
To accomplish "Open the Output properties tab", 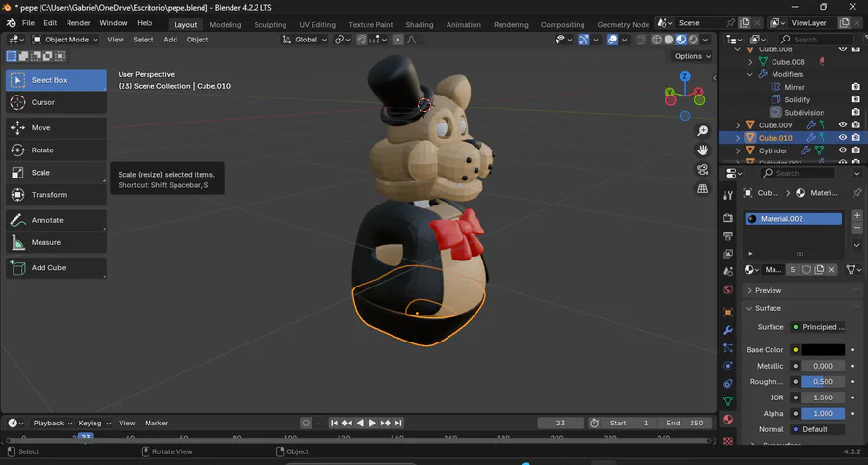I will 728,235.
